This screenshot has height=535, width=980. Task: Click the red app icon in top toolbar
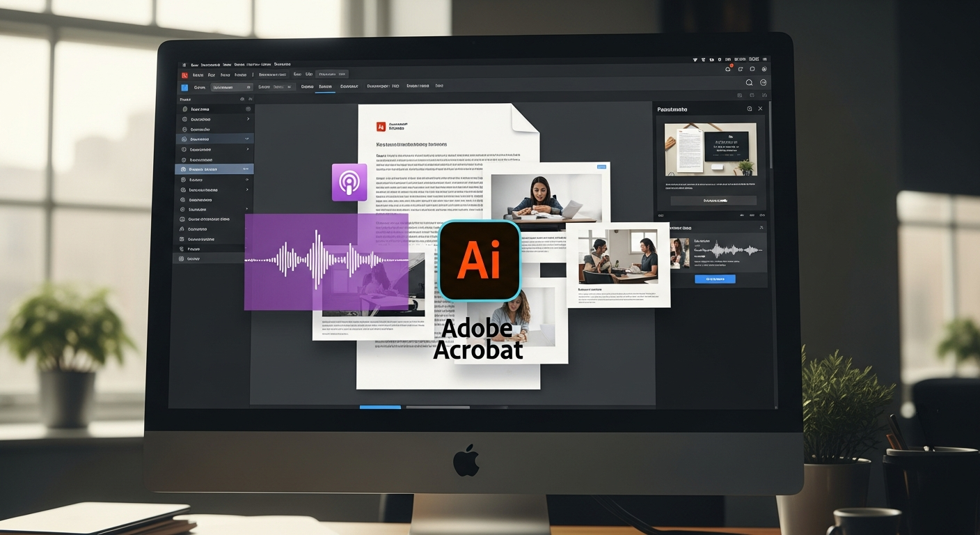(184, 75)
